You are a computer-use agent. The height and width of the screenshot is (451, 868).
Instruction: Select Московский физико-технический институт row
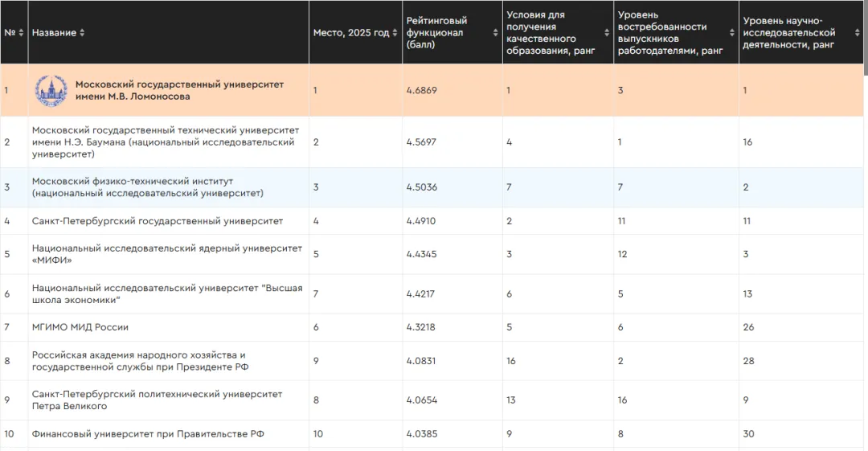click(432, 187)
